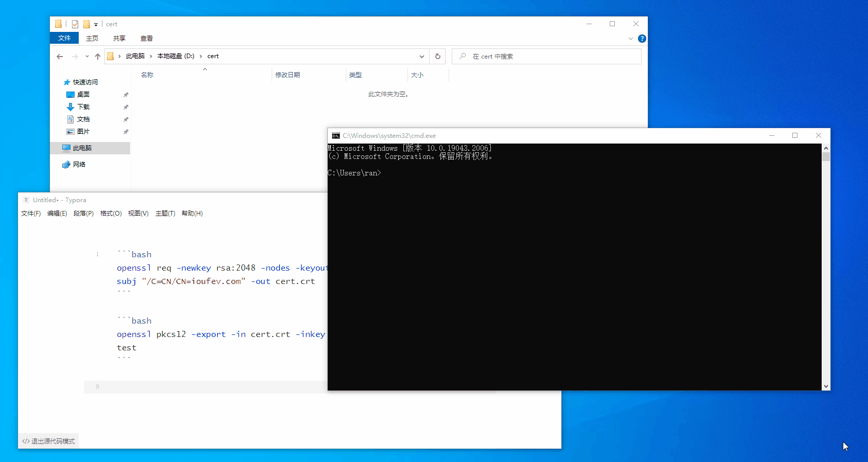Refresh the cert folder view

438,56
